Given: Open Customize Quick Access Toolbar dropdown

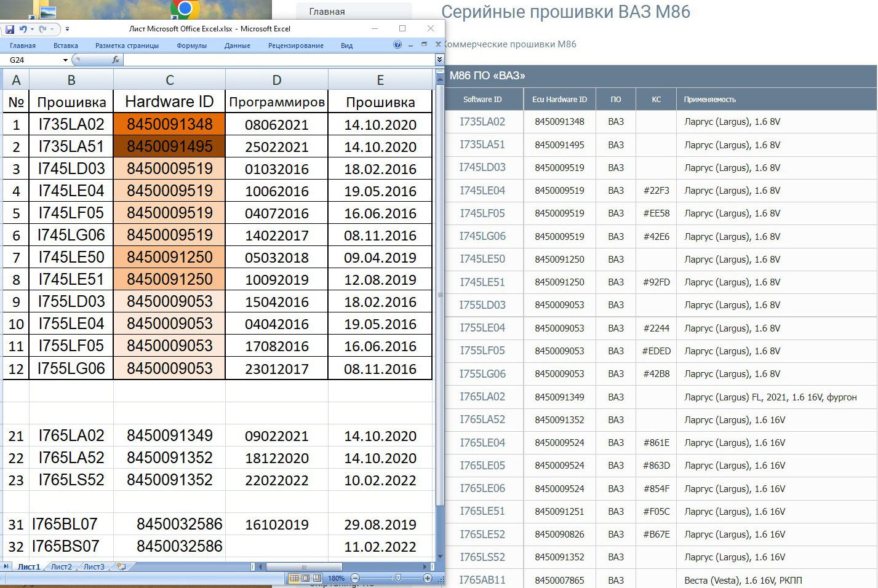Looking at the screenshot, I should 67,29.
